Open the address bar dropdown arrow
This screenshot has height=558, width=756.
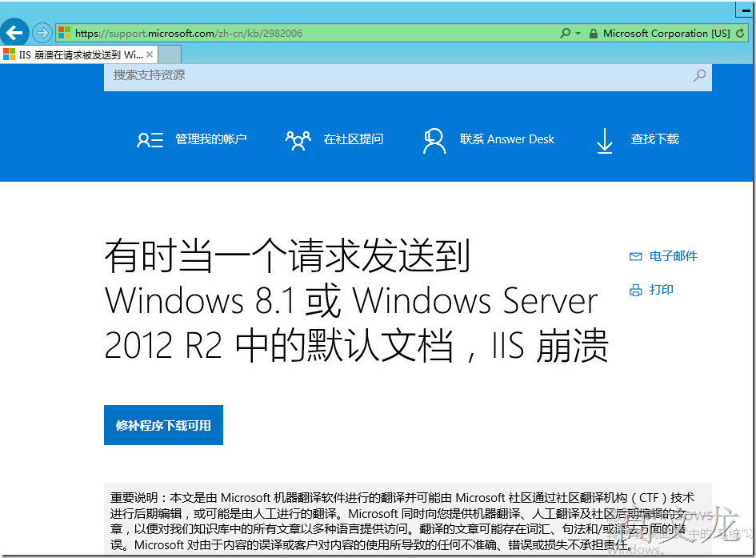pos(578,34)
